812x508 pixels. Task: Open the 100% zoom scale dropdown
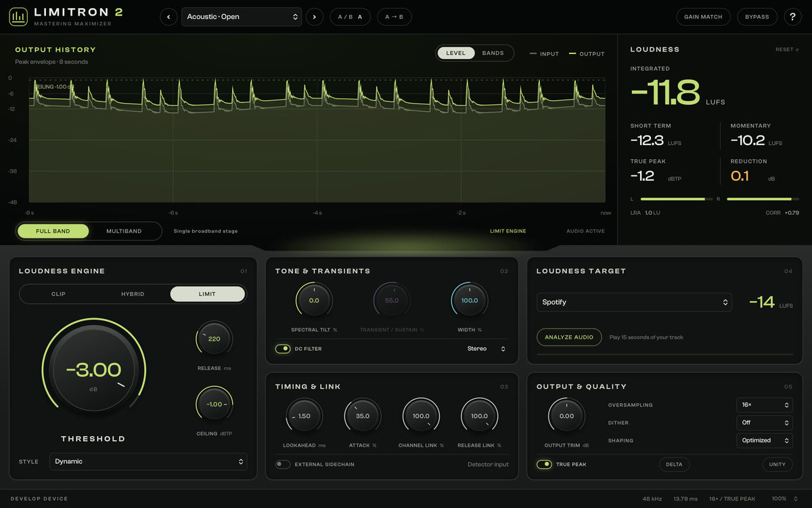click(785, 499)
